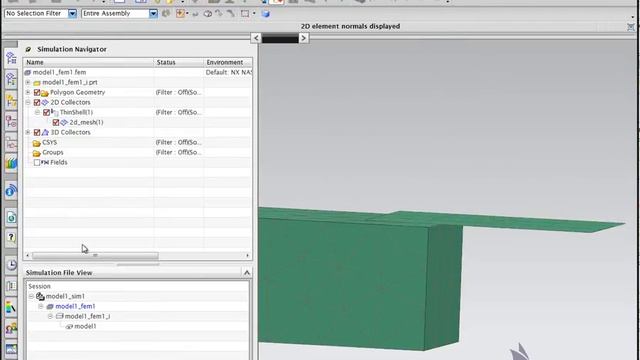This screenshot has height=360, width=640.
Task: Click the Name column header
Action: pyautogui.click(x=88, y=62)
